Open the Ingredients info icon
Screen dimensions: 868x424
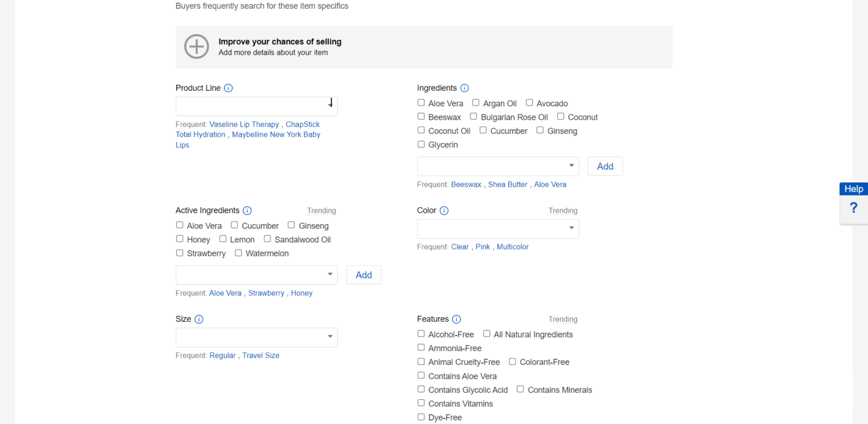point(465,88)
